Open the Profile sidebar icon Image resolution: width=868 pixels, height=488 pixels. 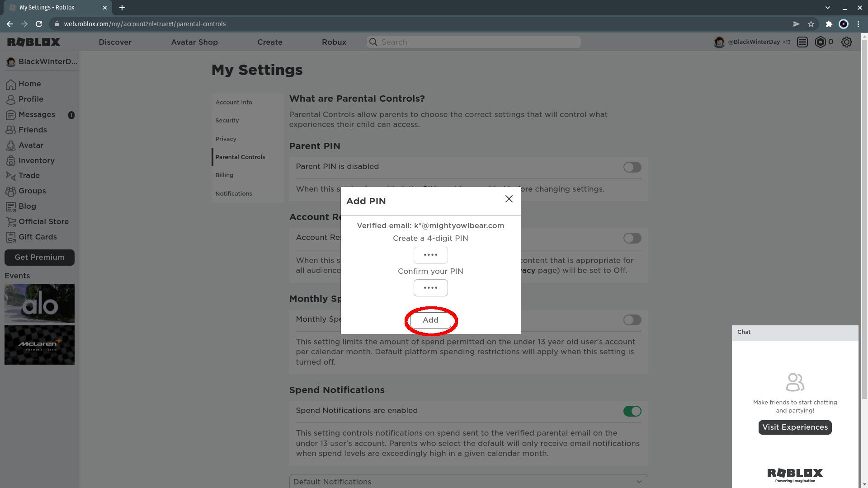pyautogui.click(x=11, y=99)
